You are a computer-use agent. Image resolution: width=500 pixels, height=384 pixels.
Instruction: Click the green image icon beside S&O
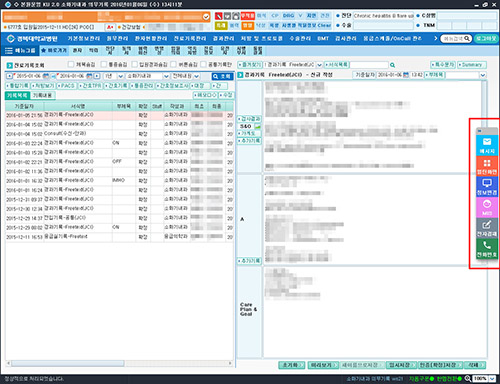257,126
